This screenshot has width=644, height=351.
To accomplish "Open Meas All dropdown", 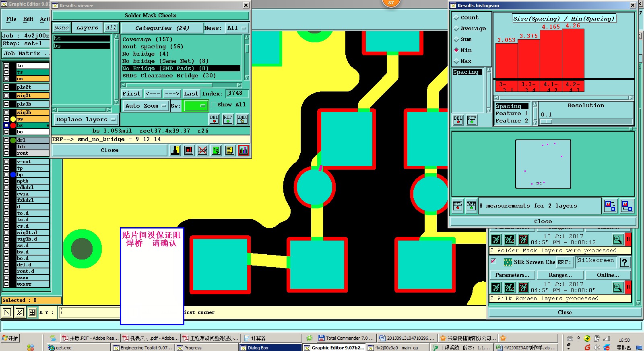I will pos(237,28).
